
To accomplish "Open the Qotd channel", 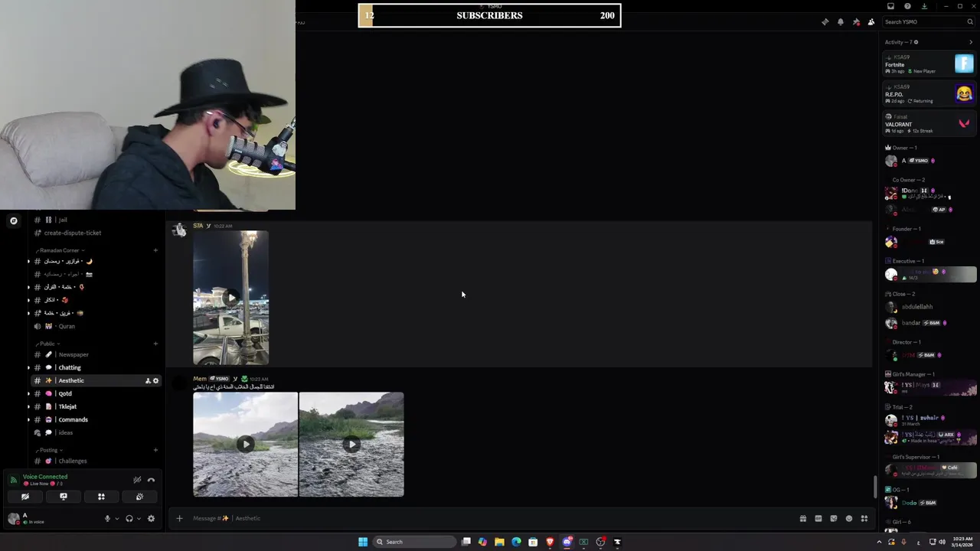I will pyautogui.click(x=96, y=393).
